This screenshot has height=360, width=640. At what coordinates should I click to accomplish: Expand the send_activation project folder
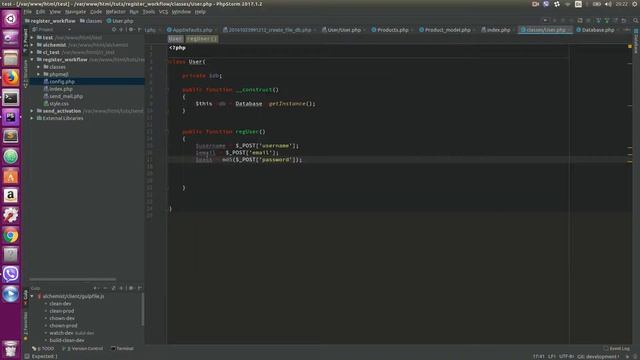32,111
